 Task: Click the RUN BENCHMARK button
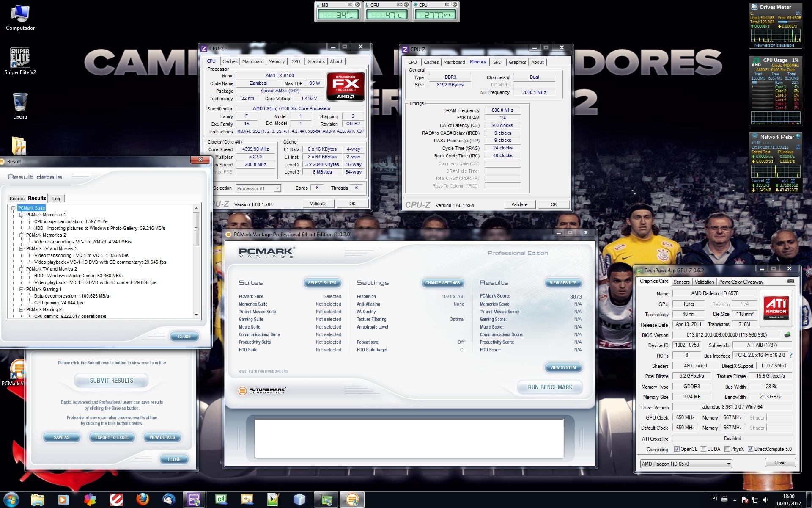tap(550, 387)
